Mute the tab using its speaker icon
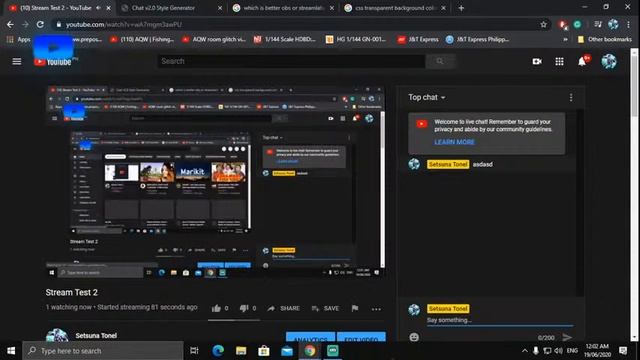Viewport: 640px width, 360px height. tap(98, 8)
